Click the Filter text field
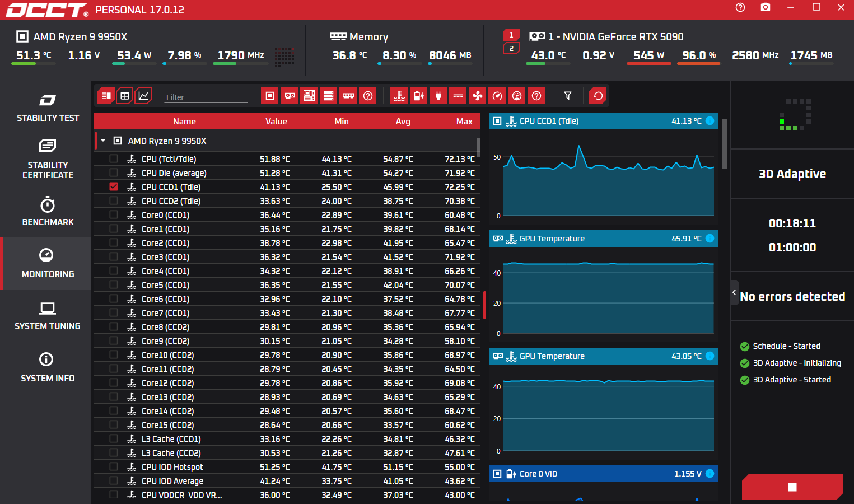Viewport: 854px width, 504px height. pyautogui.click(x=206, y=97)
